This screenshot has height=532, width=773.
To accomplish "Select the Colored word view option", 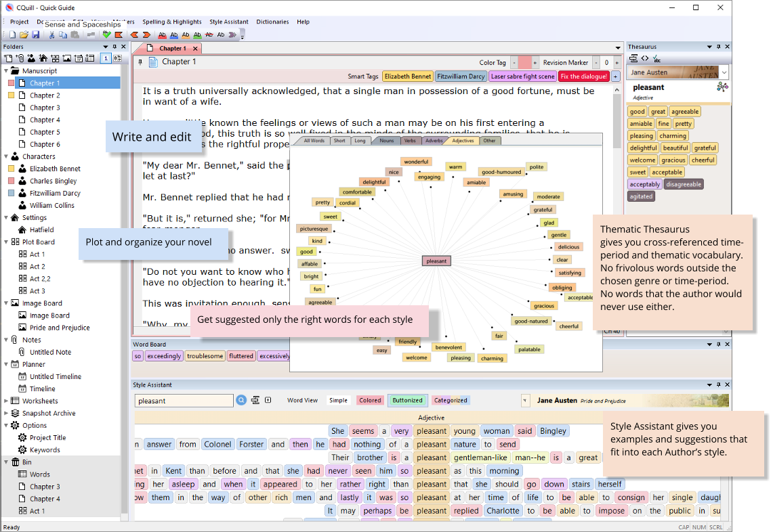I will [370, 401].
